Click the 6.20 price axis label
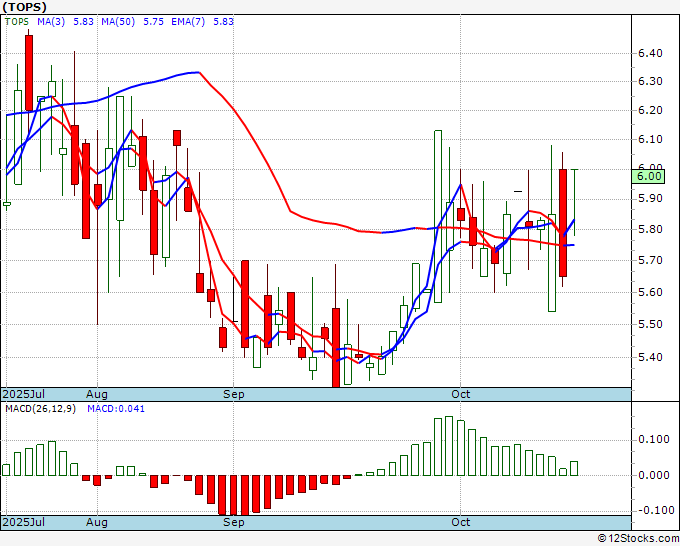 click(x=651, y=110)
